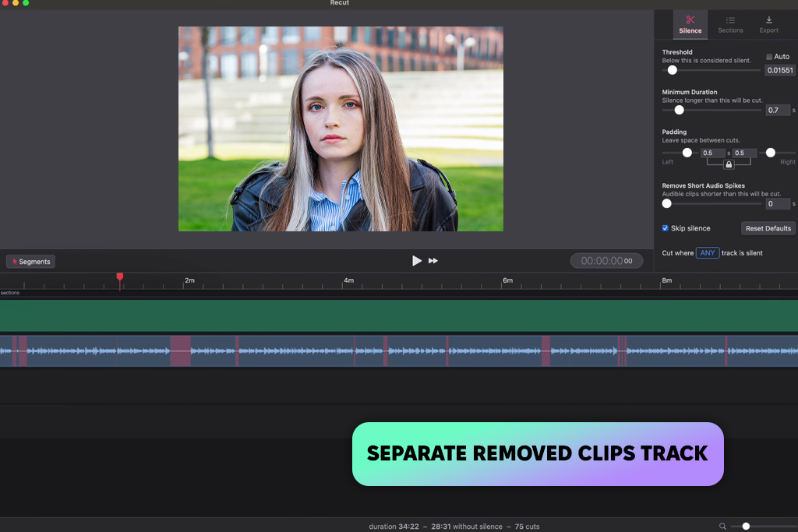Click Remove Short Audio Spikes slider handle
This screenshot has height=532, width=798.
pos(667,203)
